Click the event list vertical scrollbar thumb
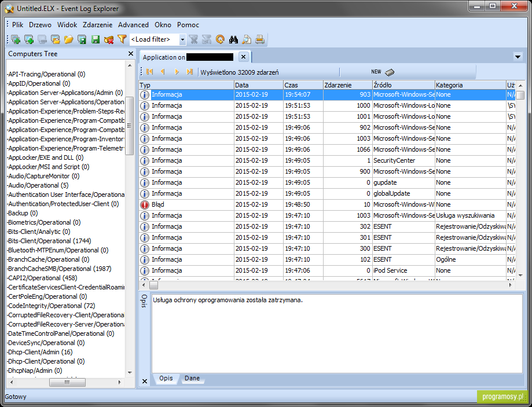The height and width of the screenshot is (407, 532). click(x=520, y=95)
